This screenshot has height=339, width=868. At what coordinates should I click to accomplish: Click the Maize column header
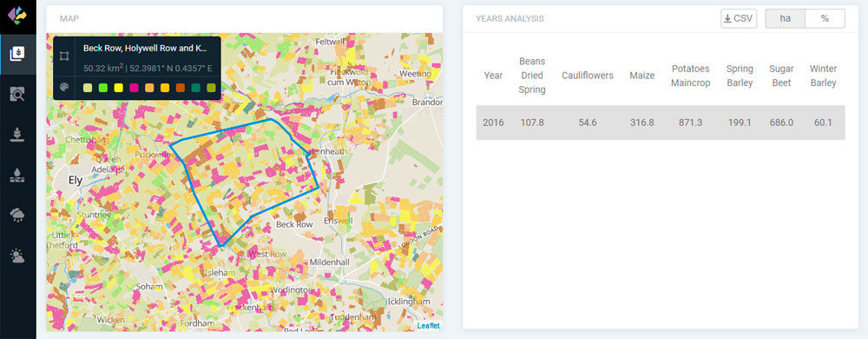pos(642,76)
